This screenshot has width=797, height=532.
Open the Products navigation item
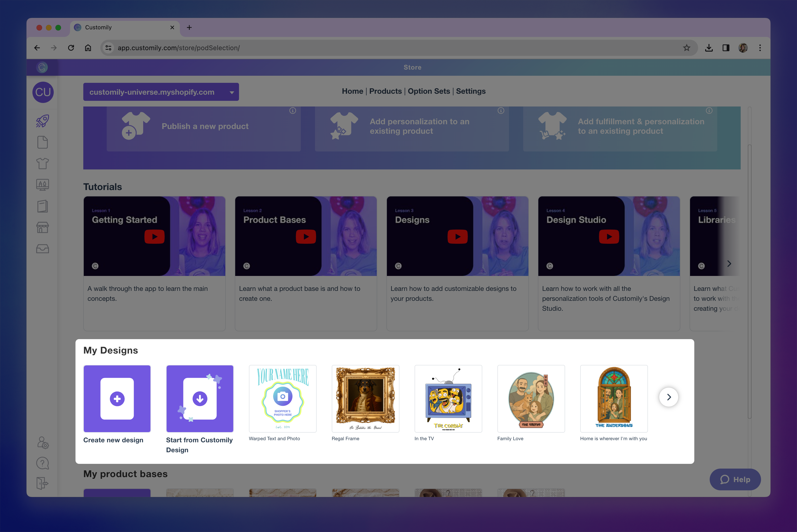pos(385,91)
